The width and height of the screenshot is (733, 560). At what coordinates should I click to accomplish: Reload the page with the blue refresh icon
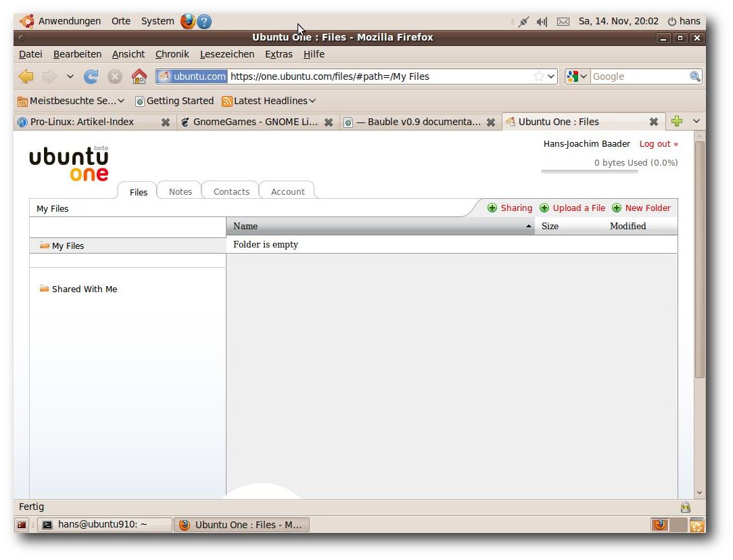pos(91,76)
